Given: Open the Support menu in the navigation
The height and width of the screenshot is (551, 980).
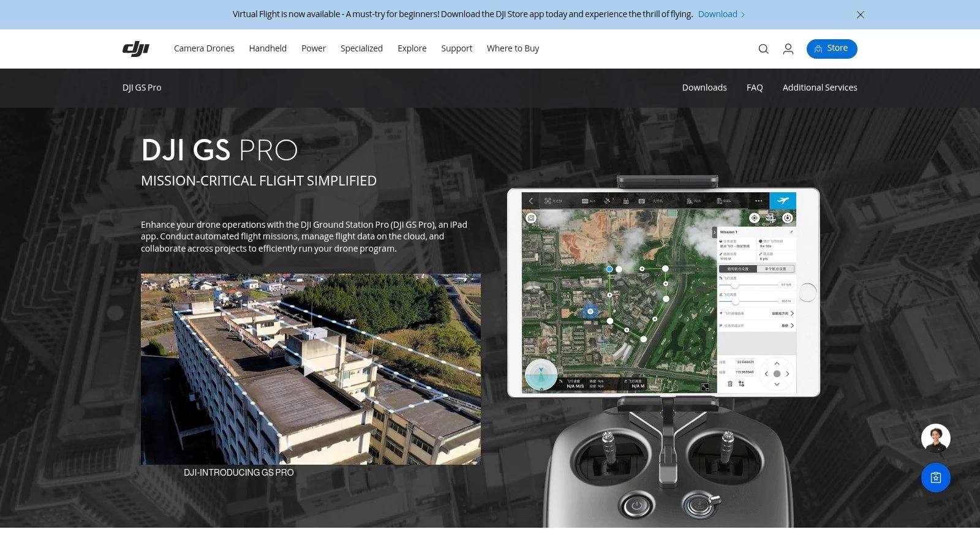Looking at the screenshot, I should tap(456, 48).
